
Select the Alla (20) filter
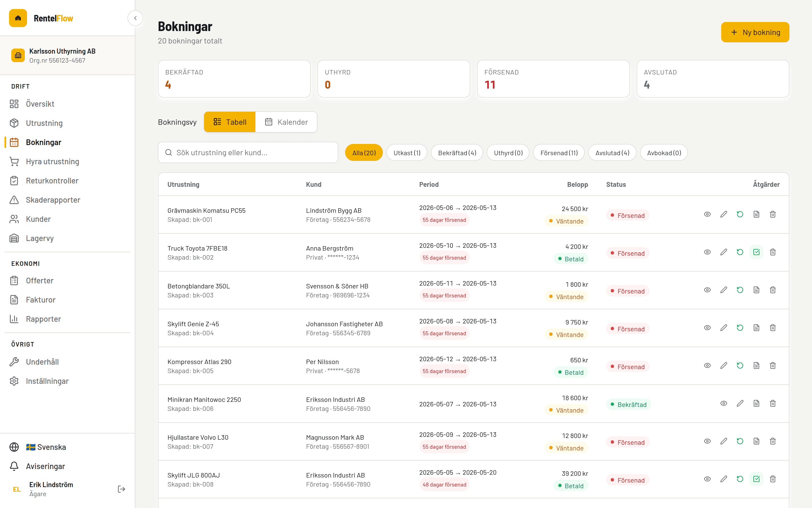pyautogui.click(x=364, y=153)
